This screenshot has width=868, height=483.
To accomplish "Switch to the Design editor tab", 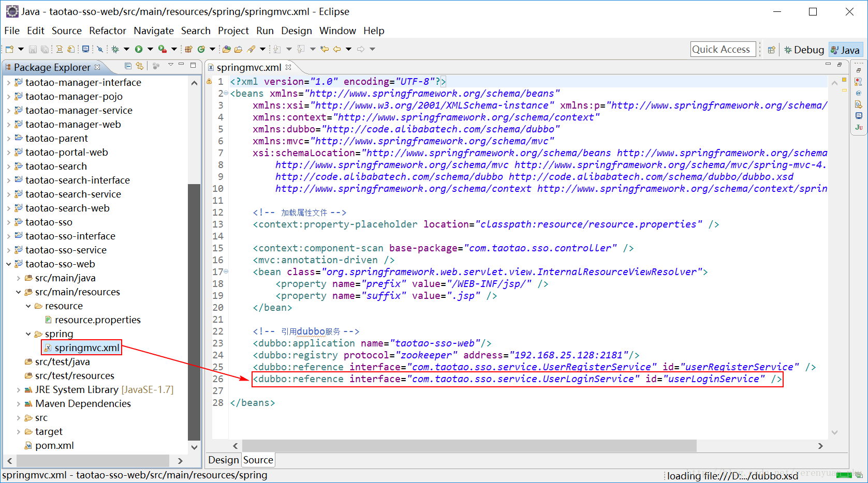I will (x=224, y=460).
